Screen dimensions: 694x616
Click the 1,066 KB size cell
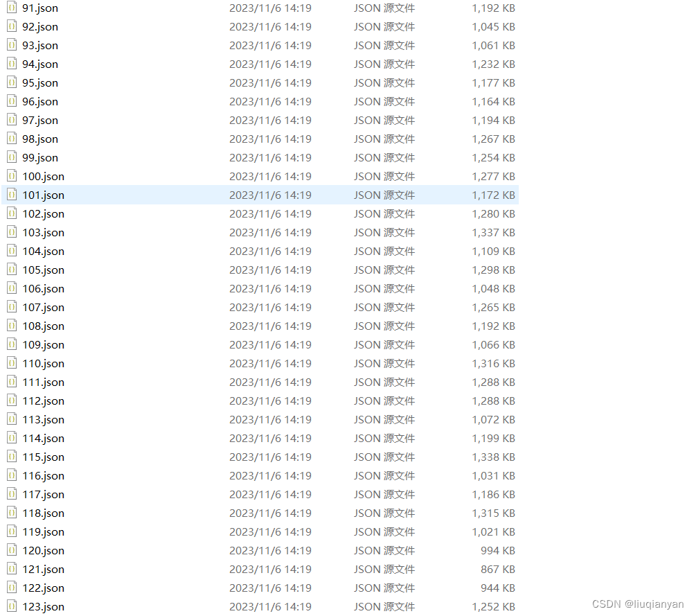[x=494, y=344]
